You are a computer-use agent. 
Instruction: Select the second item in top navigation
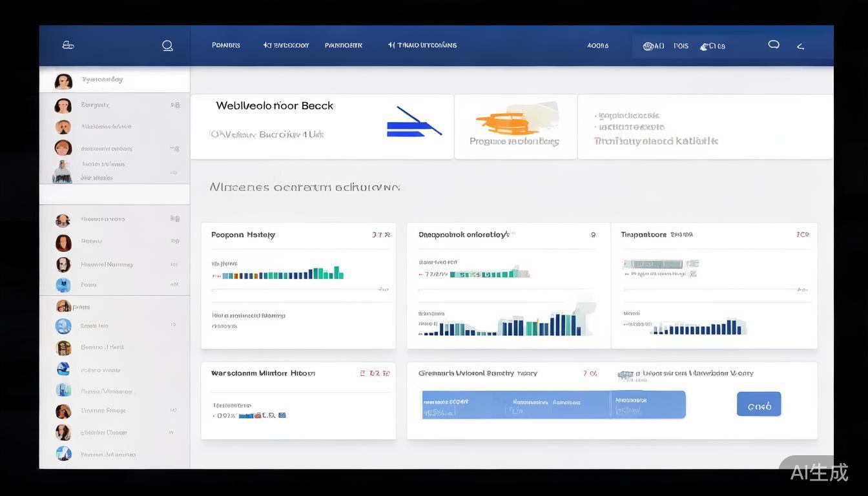click(x=285, y=45)
